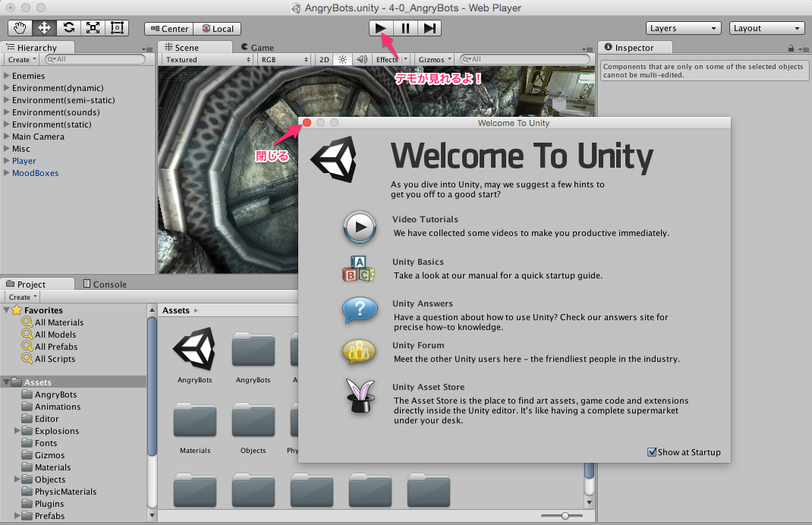The width and height of the screenshot is (812, 525).
Task: Select the Scale tool
Action: point(93,27)
